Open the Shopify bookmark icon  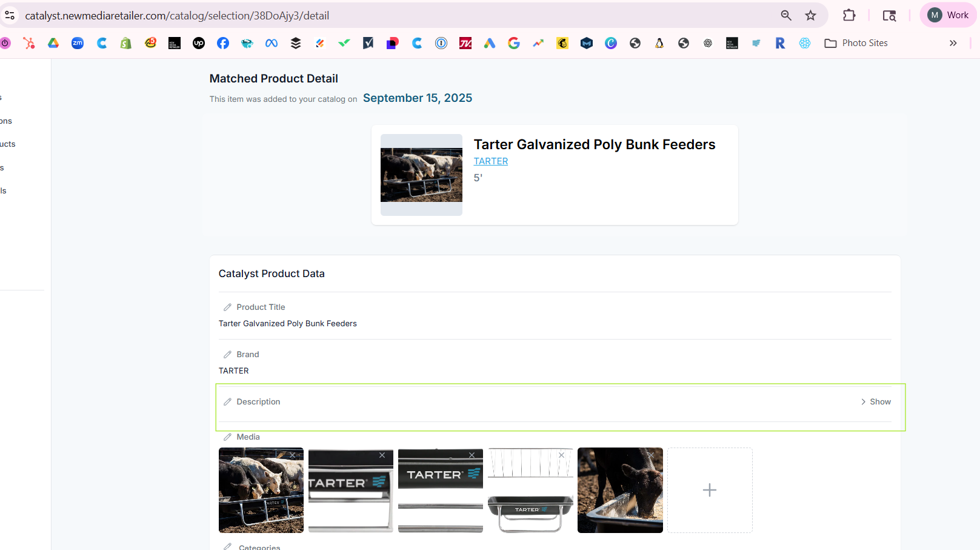[x=126, y=43]
